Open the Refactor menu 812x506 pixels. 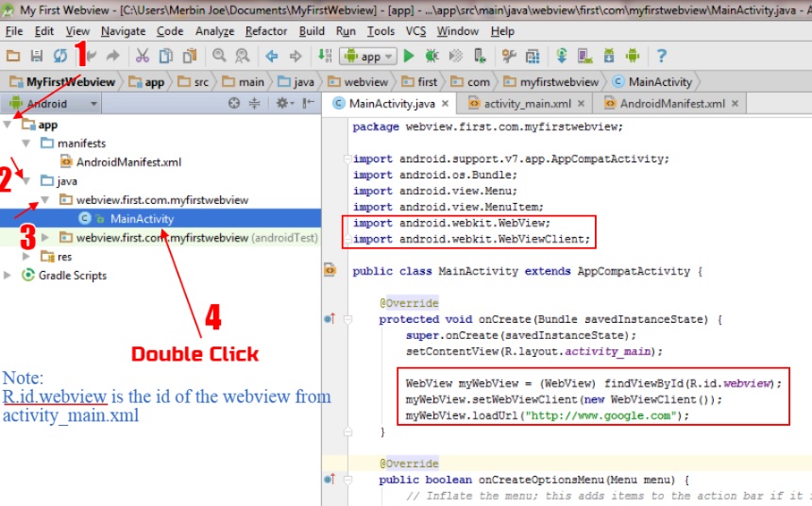point(266,31)
